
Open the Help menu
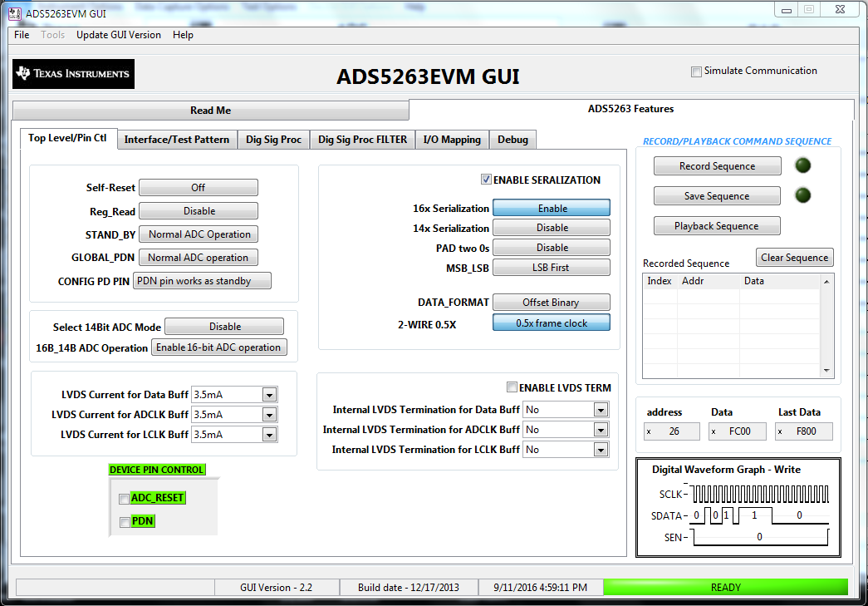coord(183,35)
